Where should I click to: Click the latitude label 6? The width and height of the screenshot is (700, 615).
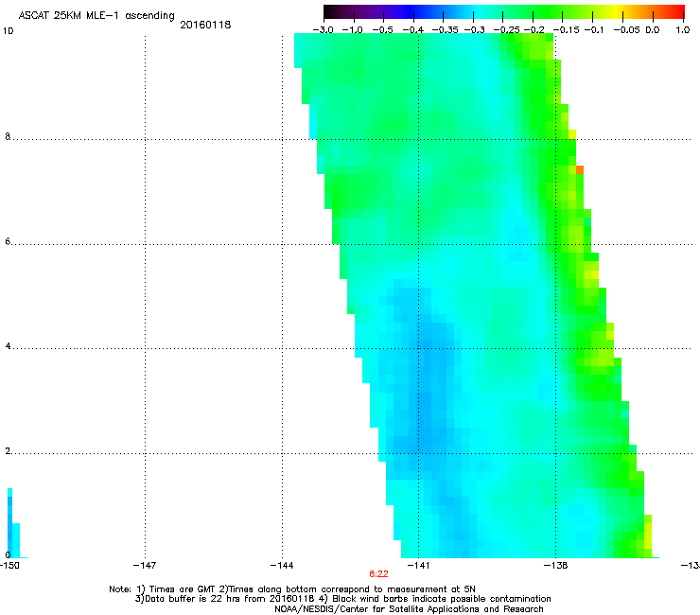[8, 241]
